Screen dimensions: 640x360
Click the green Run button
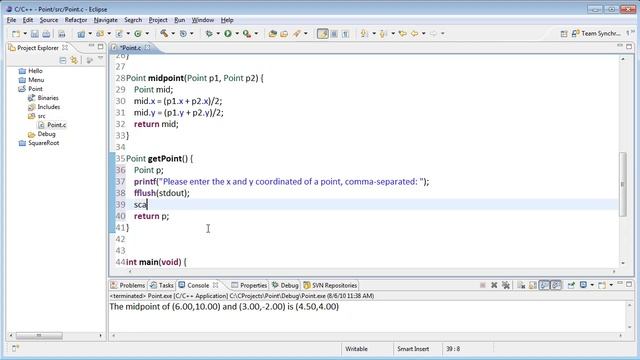228,34
